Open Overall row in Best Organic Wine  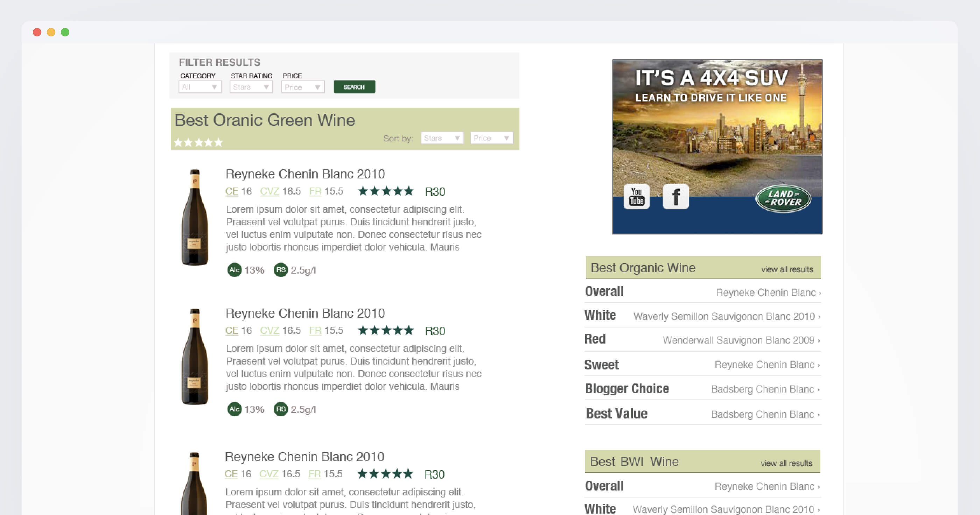pos(703,292)
